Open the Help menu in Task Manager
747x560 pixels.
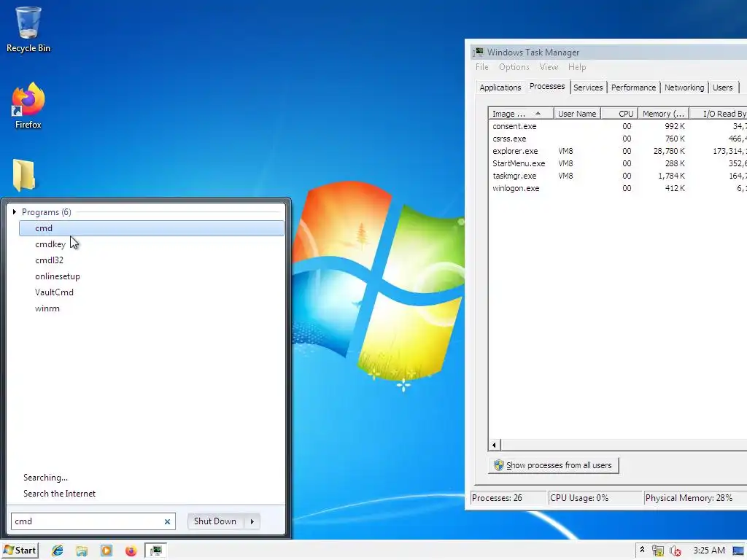(x=577, y=67)
